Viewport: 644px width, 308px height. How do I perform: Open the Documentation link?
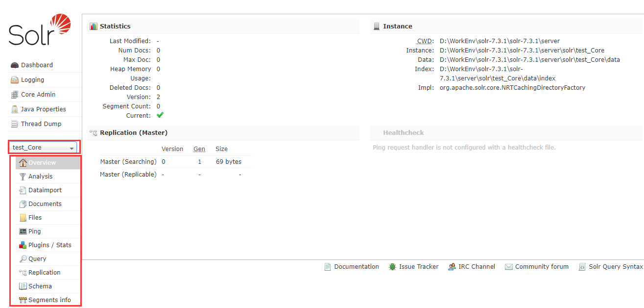pos(357,267)
